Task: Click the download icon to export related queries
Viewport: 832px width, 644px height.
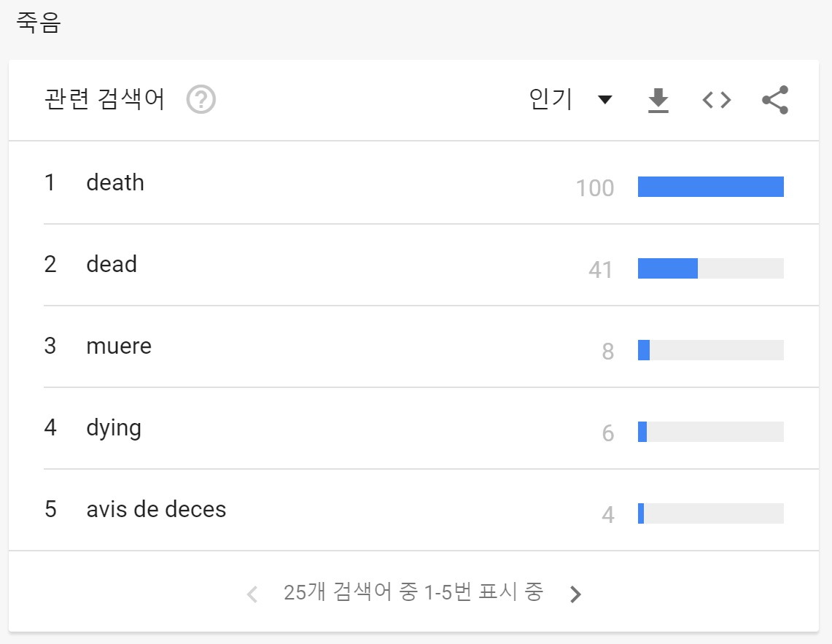Action: point(658,100)
